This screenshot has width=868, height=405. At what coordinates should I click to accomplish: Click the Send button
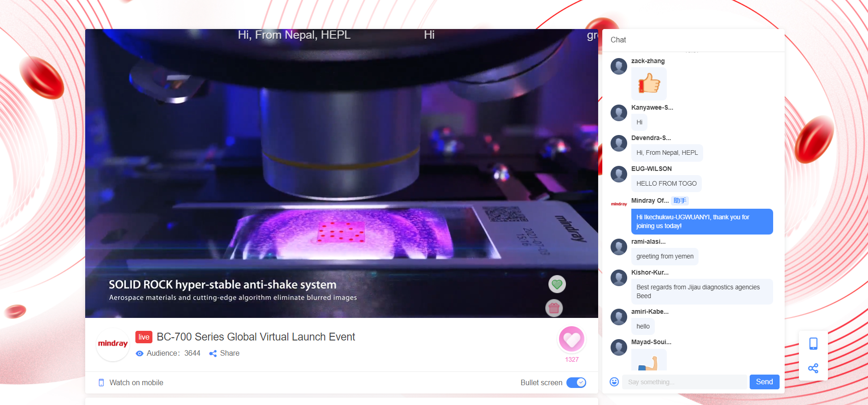[764, 382]
